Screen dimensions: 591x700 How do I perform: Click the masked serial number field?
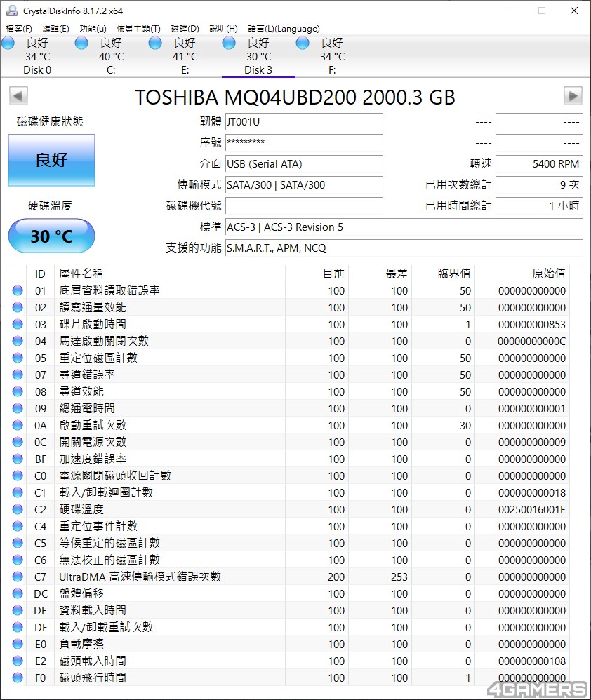[304, 143]
